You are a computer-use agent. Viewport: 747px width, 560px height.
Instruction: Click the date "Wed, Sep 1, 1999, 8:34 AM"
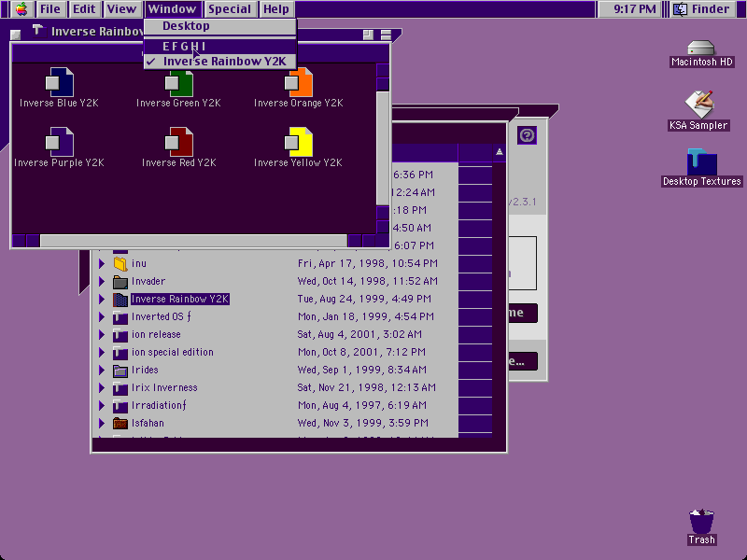(361, 370)
